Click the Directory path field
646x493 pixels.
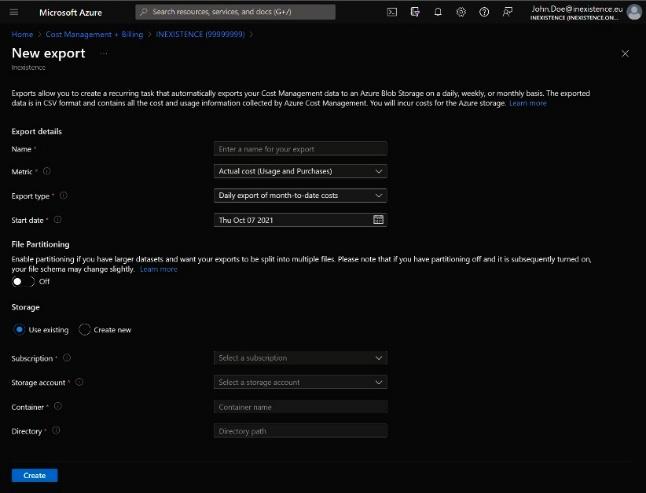click(x=300, y=431)
